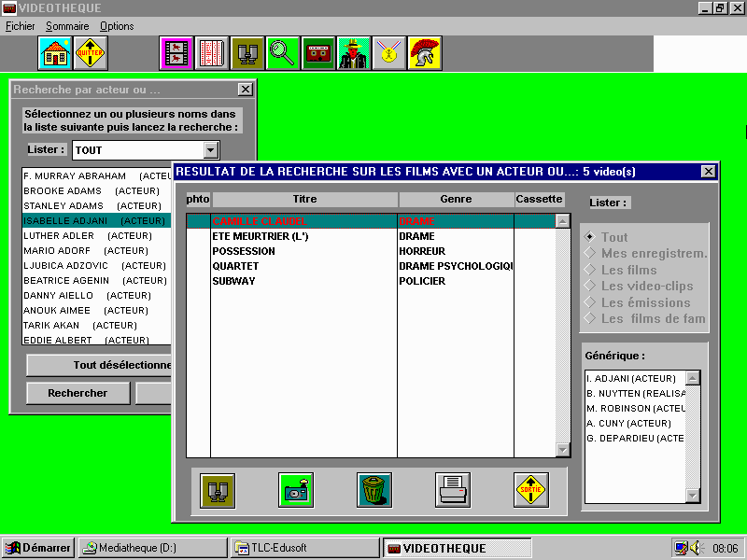Click the camera icon in results window
The height and width of the screenshot is (560, 747).
point(296,489)
